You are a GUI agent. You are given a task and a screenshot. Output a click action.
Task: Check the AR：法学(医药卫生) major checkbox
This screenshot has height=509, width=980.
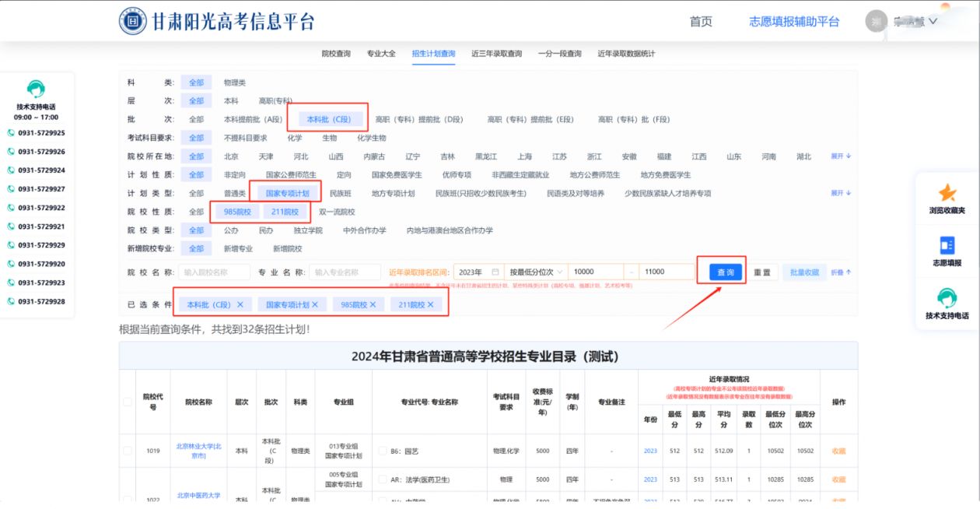click(383, 479)
